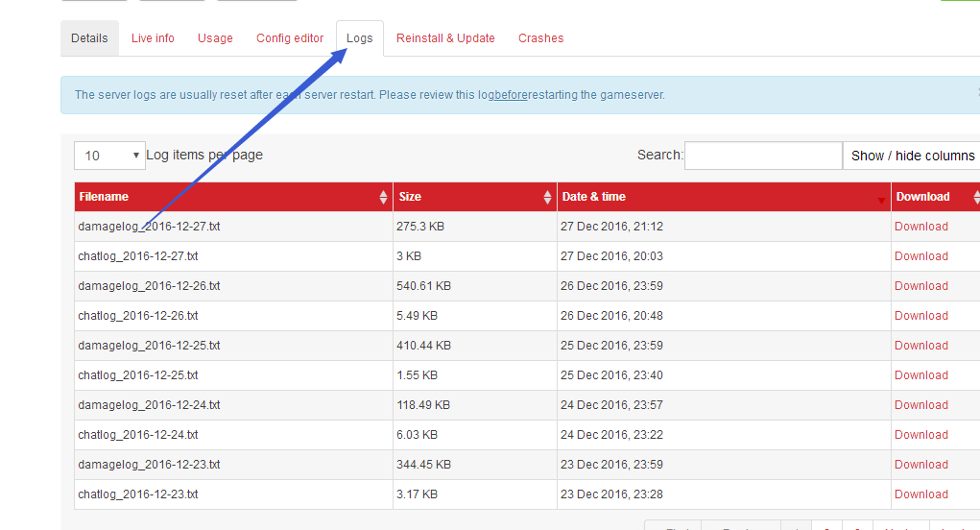The image size is (980, 530).
Task: Open the Reinstall & Update tab
Action: (x=445, y=38)
